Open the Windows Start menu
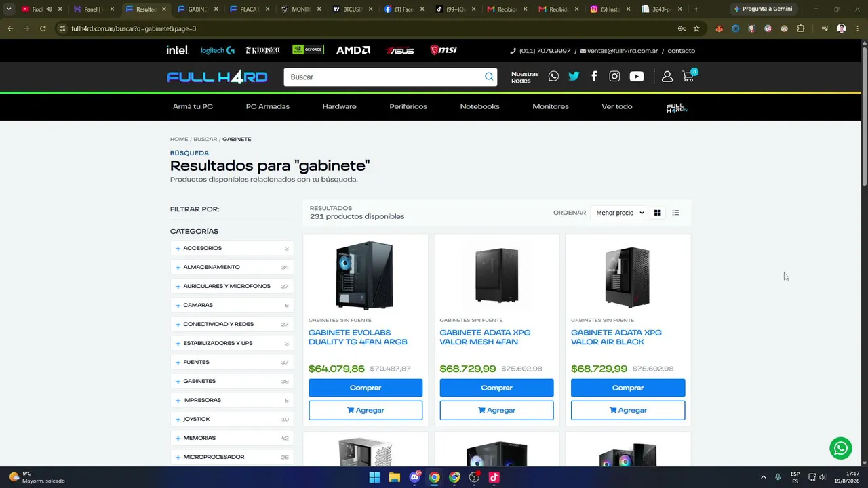Viewport: 868px width, 488px height. tap(374, 477)
